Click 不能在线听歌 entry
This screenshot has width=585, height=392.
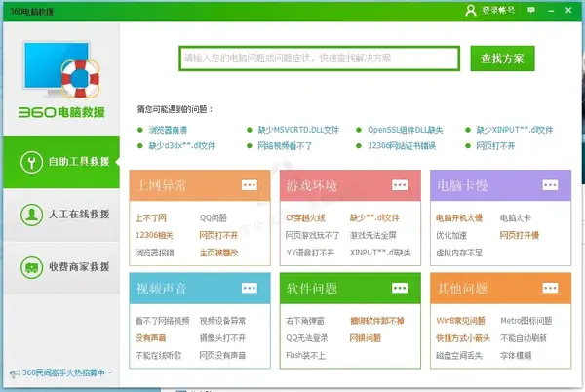159,356
